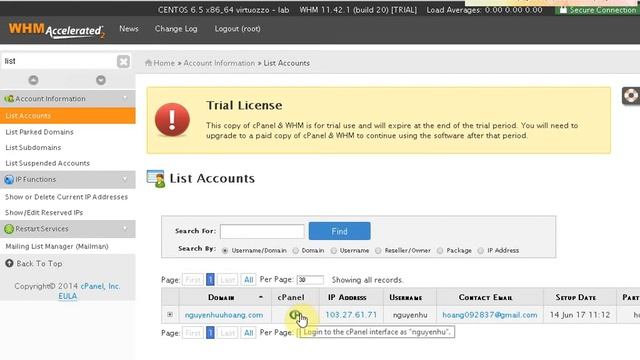Select the Package search option
The width and height of the screenshot is (640, 360).
[440, 251]
